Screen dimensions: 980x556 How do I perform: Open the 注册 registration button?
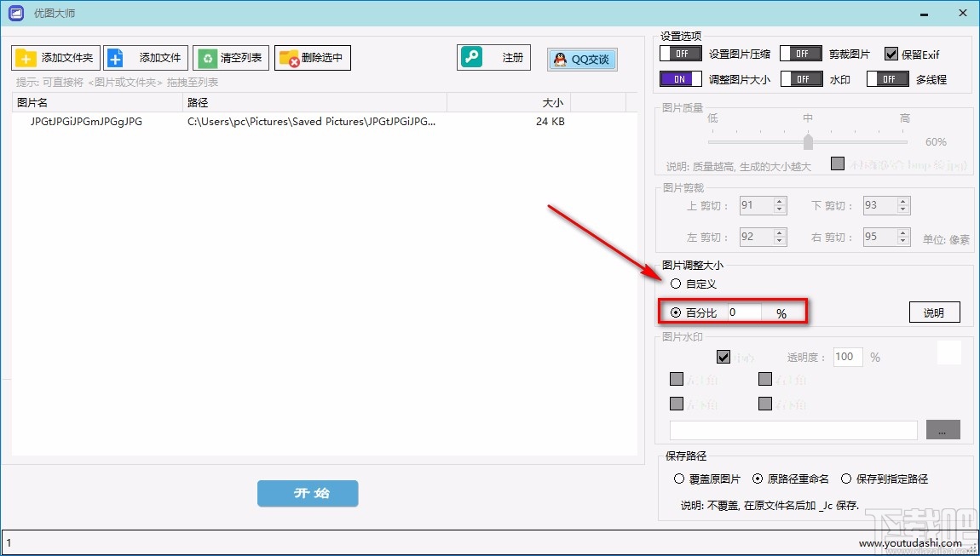pos(493,58)
